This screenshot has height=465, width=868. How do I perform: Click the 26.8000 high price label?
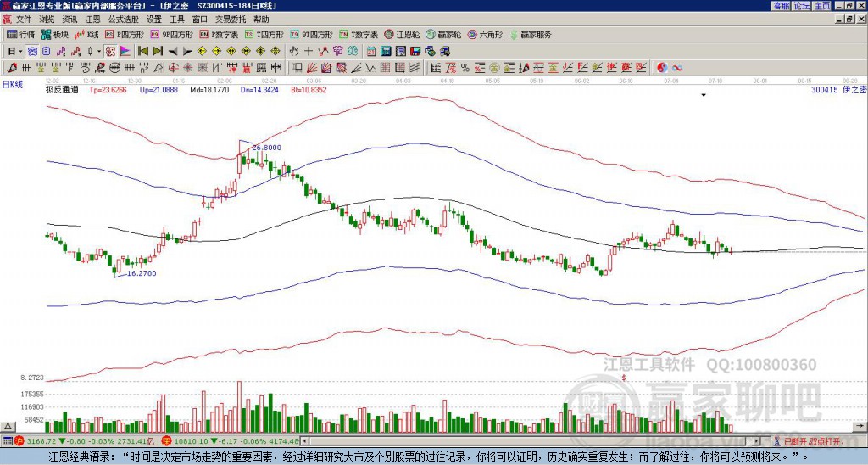267,148
